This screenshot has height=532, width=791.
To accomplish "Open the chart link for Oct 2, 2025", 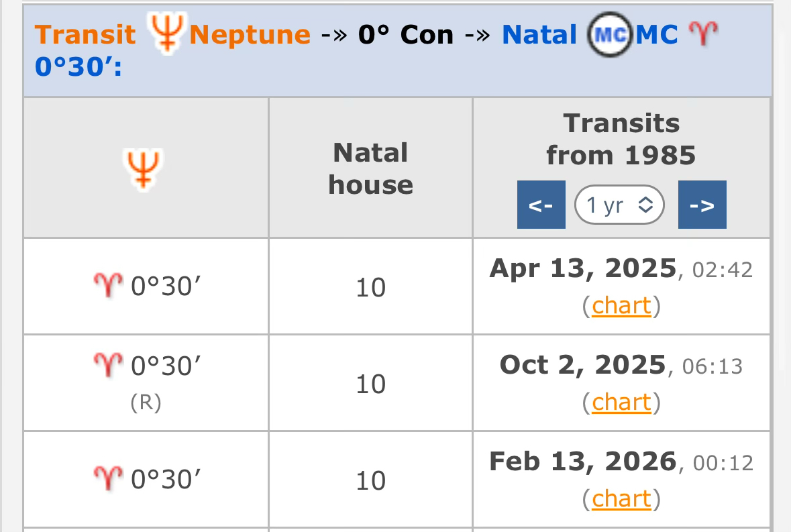I will pos(621,403).
